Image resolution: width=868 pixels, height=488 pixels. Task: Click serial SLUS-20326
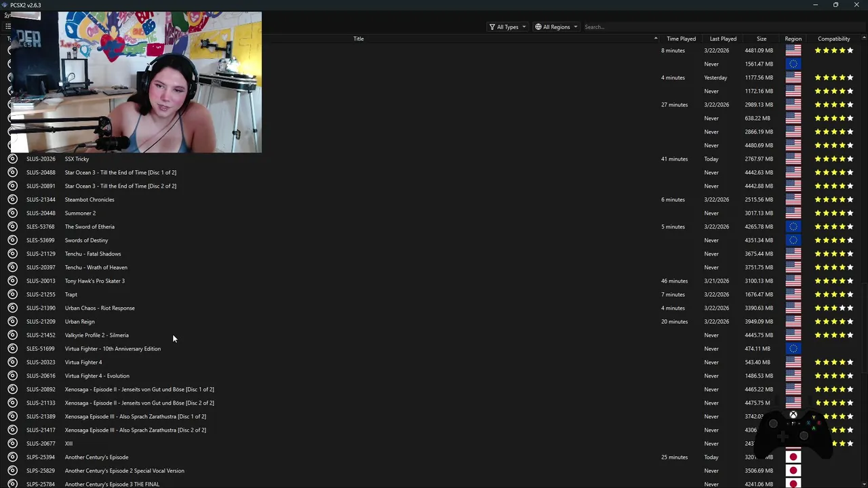pyautogui.click(x=41, y=159)
